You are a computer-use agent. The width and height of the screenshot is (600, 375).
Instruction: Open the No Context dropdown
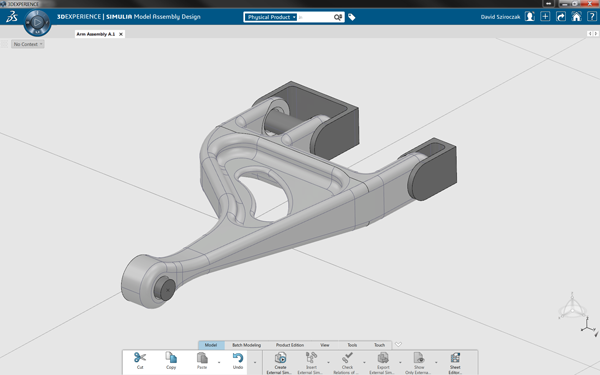(28, 44)
